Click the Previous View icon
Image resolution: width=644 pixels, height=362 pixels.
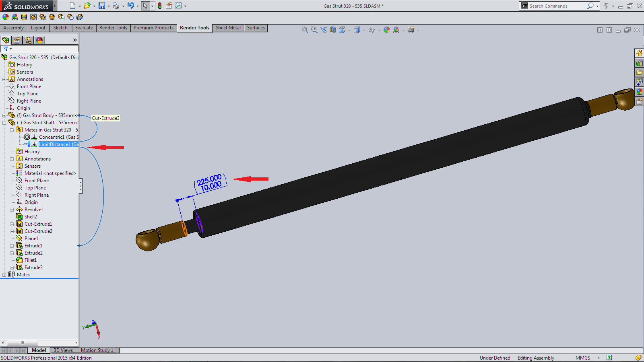coord(324,30)
